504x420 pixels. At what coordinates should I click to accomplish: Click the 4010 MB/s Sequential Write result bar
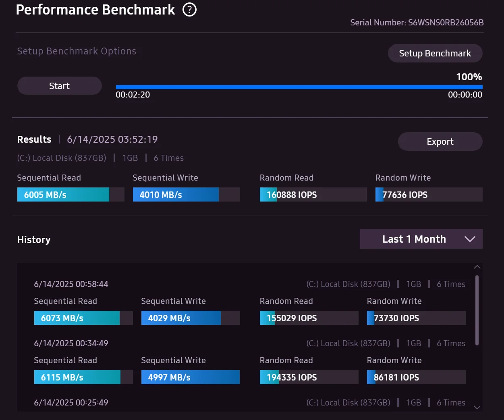(186, 195)
